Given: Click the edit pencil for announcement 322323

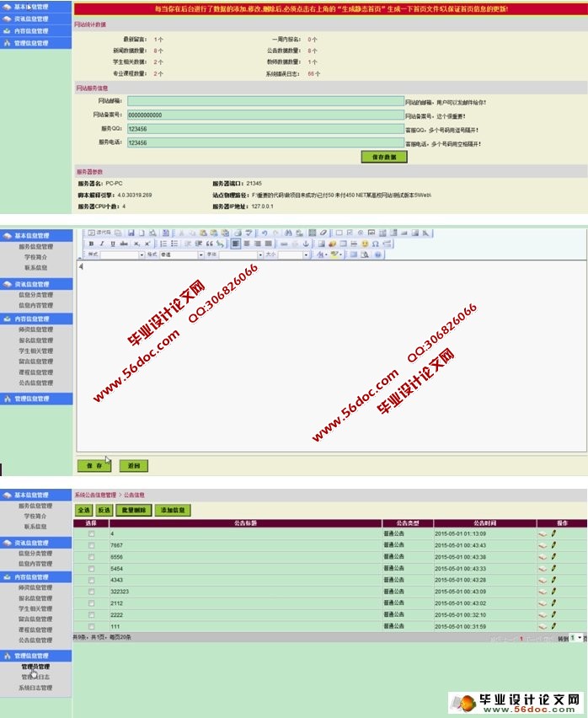Looking at the screenshot, I should [x=553, y=591].
